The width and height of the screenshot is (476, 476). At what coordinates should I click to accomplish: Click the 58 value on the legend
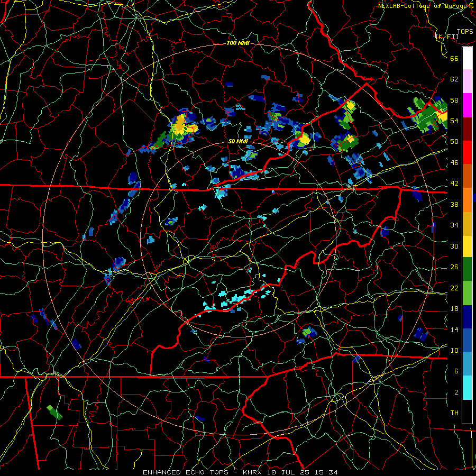point(454,100)
